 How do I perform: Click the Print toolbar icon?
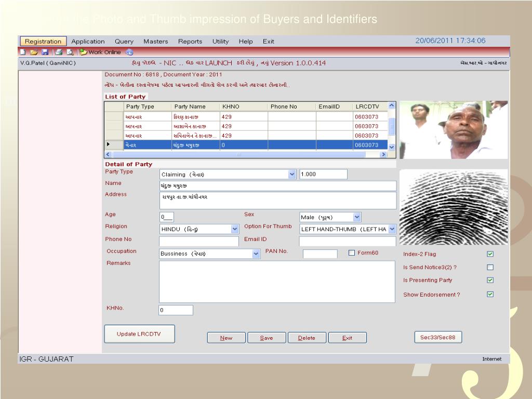pyautogui.click(x=59, y=52)
